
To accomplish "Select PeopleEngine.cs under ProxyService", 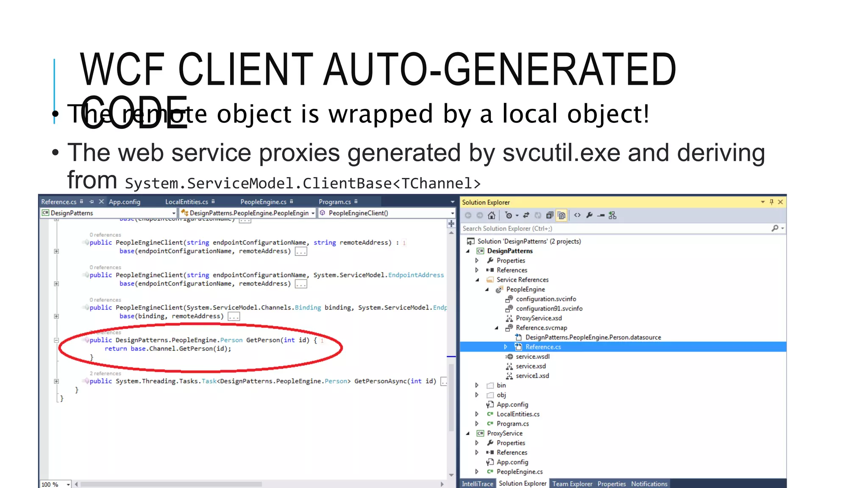I will coord(520,472).
